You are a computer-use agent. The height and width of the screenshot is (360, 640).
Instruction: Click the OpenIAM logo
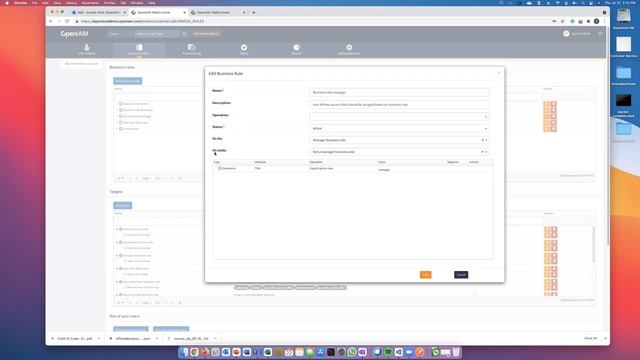click(x=74, y=34)
